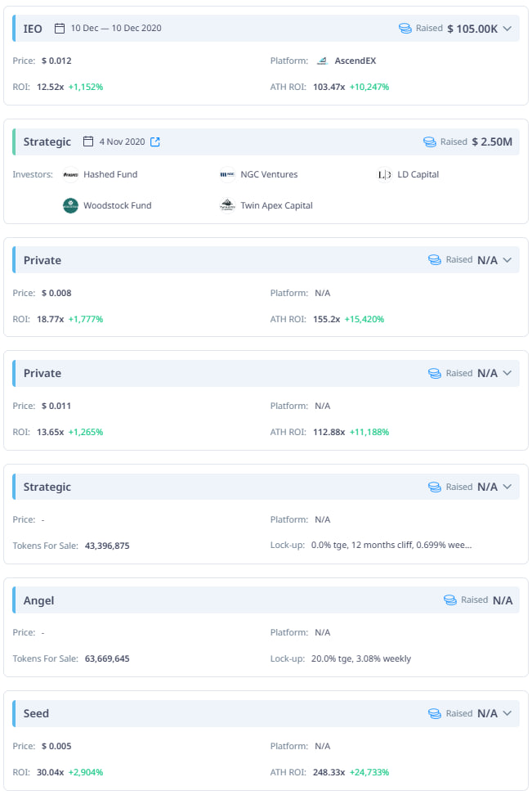Image resolution: width=532 pixels, height=795 pixels.
Task: Expand the IEO round details chevron
Action: coord(507,29)
